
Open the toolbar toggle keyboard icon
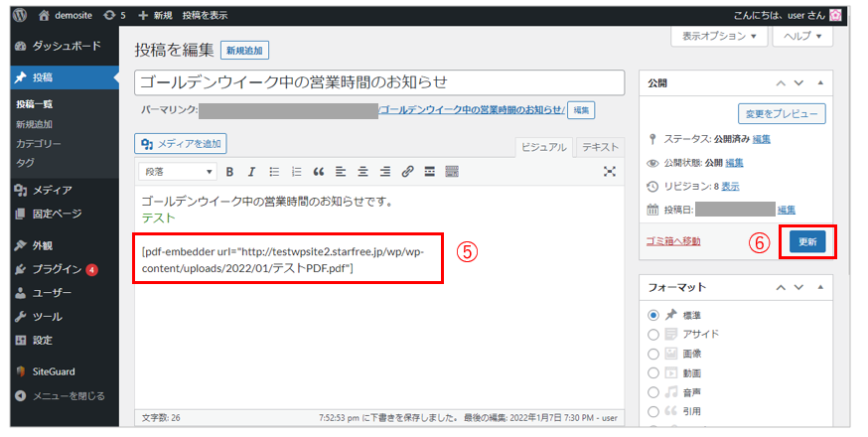[x=452, y=171]
